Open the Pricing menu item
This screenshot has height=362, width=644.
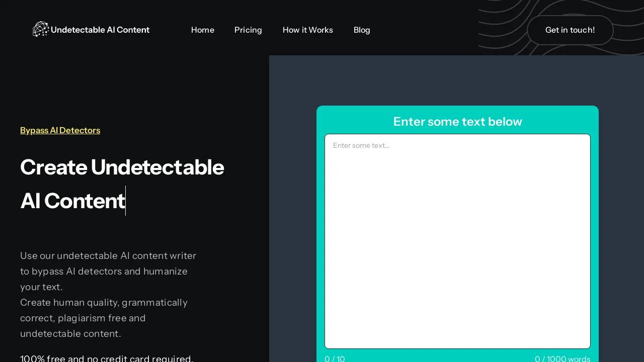click(248, 30)
